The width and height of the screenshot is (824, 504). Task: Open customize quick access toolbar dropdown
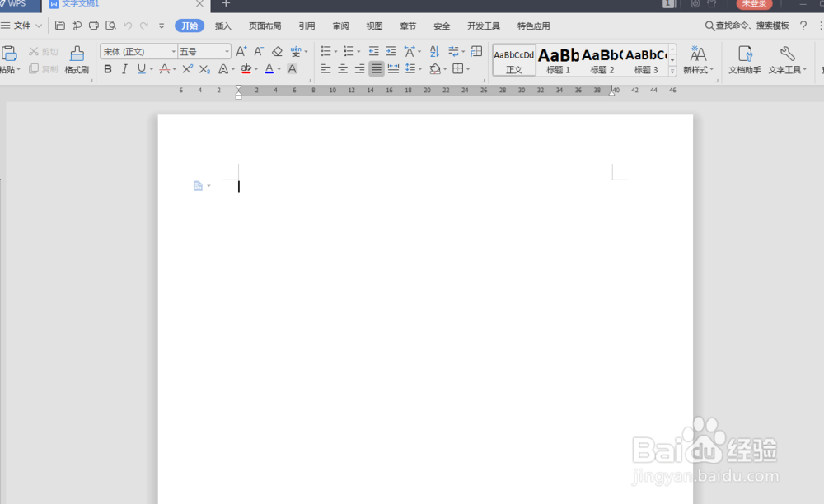coord(162,26)
